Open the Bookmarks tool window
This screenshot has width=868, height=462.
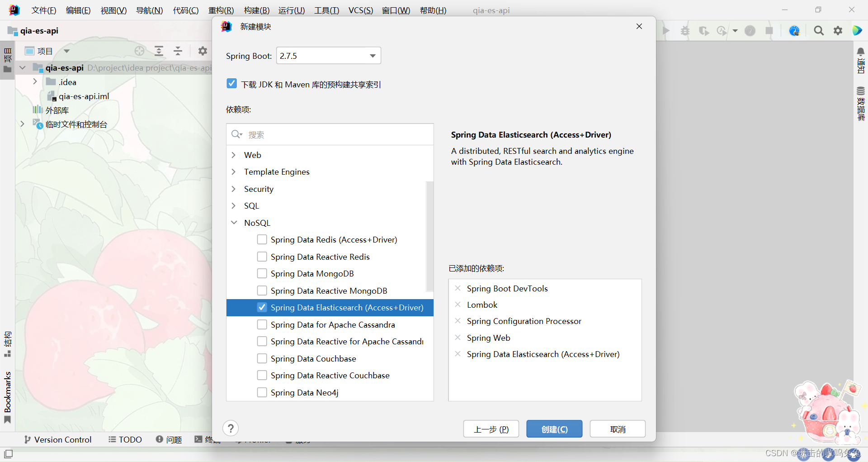(8, 398)
